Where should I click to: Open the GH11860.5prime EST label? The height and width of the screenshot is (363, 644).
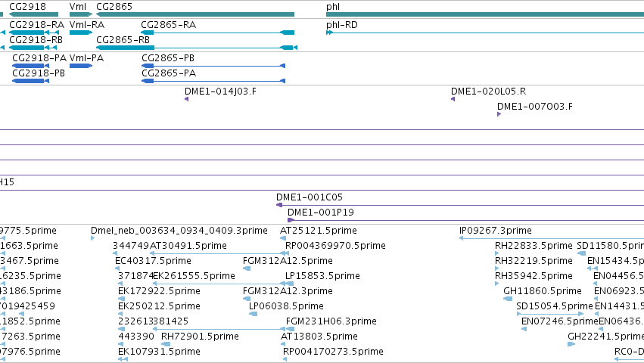click(x=543, y=291)
